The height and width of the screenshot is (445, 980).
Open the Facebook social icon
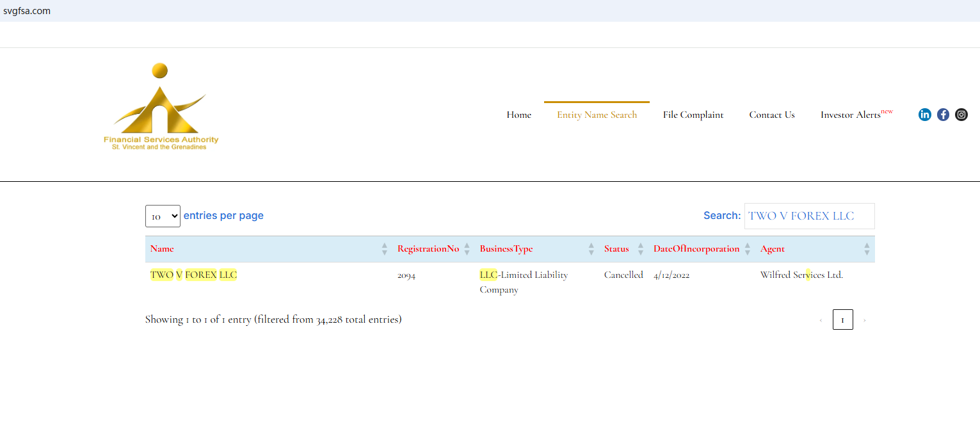click(x=943, y=115)
